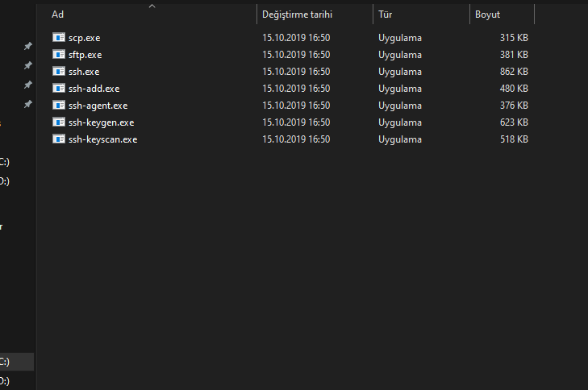Click the ssh-keyscan.exe file icon
The image size is (588, 390).
58,139
